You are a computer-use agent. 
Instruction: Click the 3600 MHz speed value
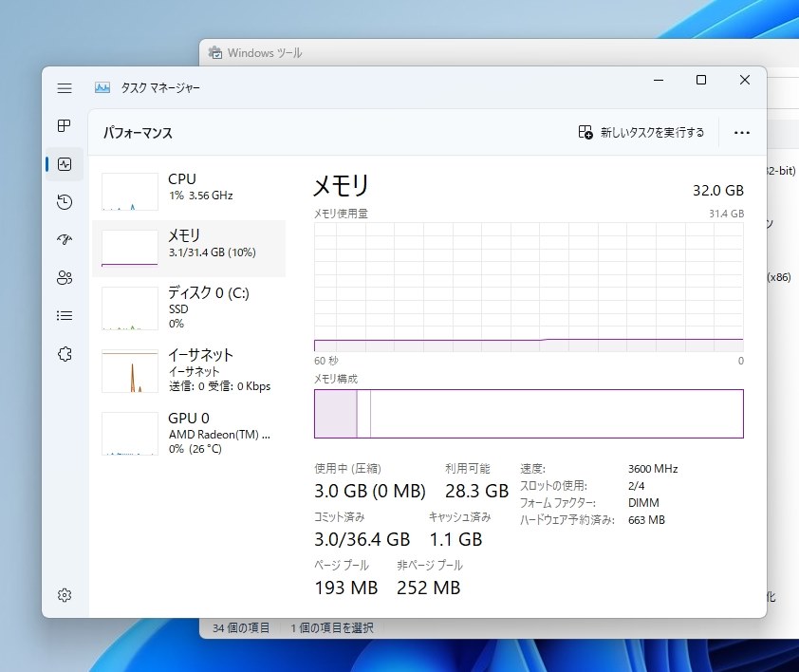[x=653, y=469]
